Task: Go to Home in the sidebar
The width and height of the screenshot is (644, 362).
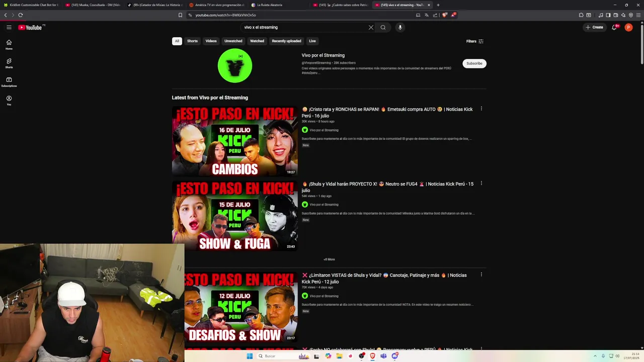Action: (x=9, y=45)
